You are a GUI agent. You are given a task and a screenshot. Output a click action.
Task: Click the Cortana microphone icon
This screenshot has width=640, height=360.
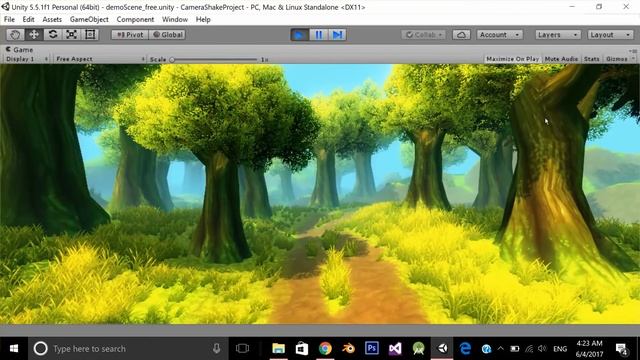point(216,349)
